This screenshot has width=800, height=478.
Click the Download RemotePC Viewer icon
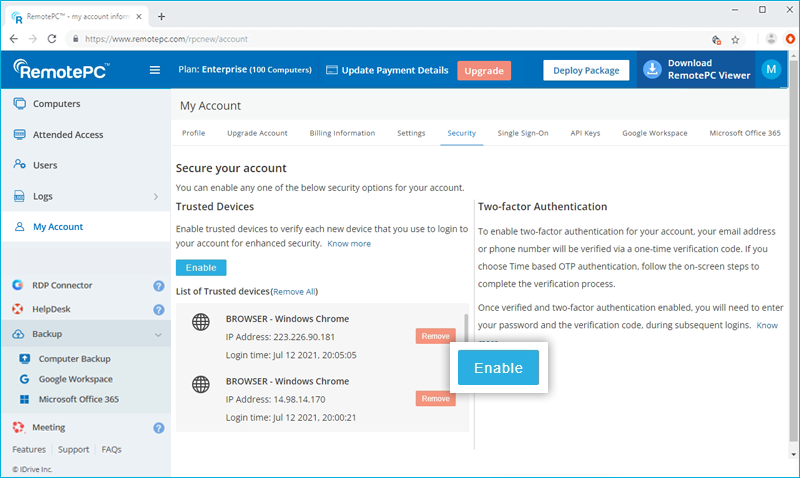[652, 69]
